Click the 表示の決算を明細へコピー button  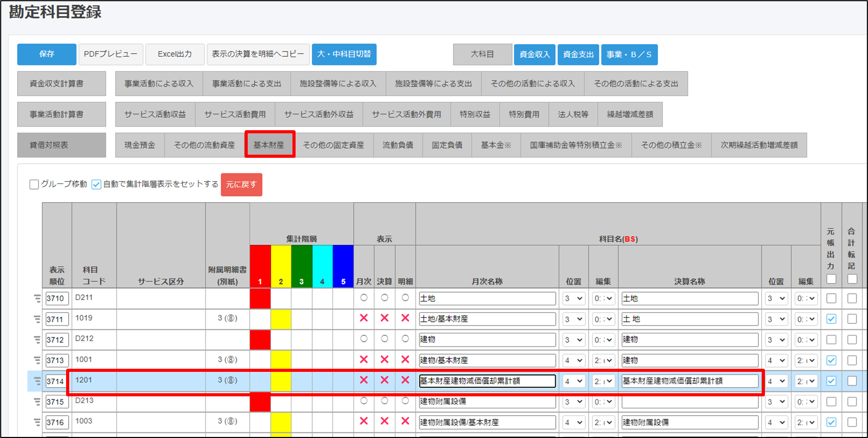258,54
